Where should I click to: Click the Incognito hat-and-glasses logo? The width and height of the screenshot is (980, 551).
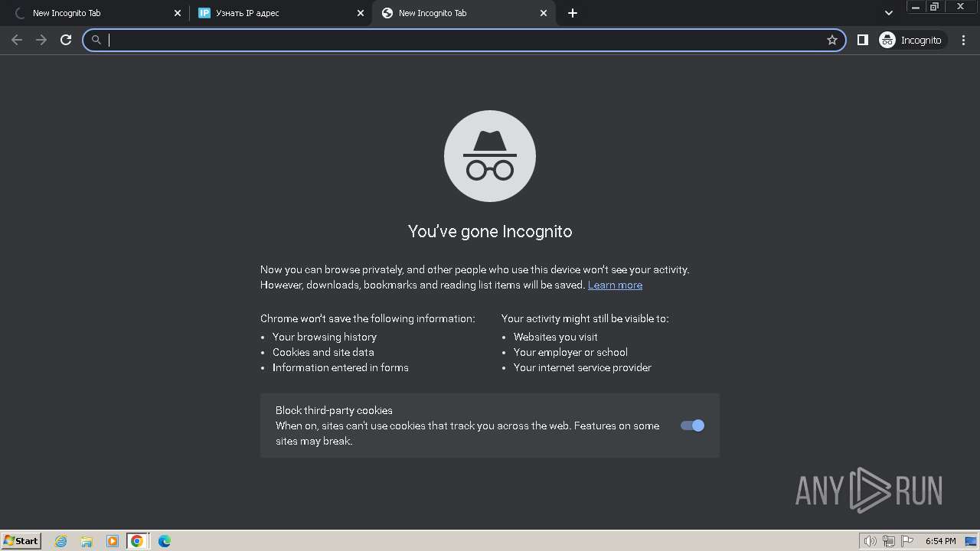click(x=490, y=156)
